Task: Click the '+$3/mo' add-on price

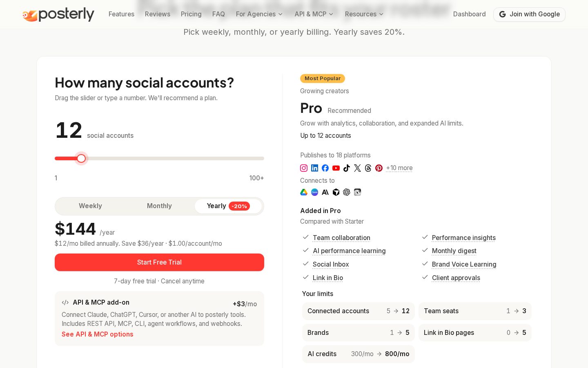Action: point(245,304)
